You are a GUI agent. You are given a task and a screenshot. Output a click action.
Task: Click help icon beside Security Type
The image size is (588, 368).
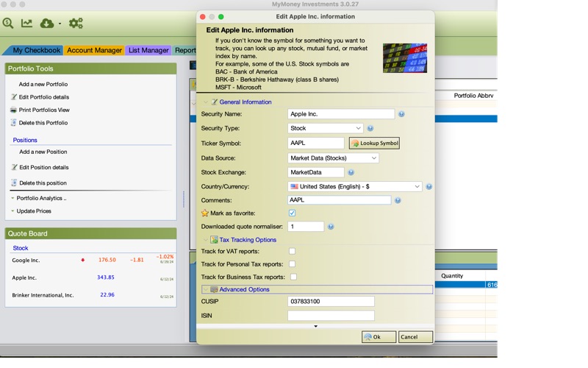[370, 128]
